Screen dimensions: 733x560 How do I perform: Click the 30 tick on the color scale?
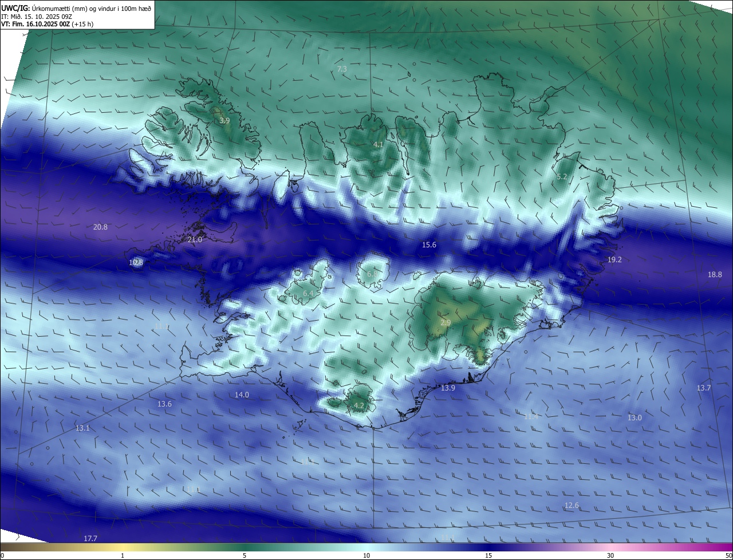(x=610, y=556)
